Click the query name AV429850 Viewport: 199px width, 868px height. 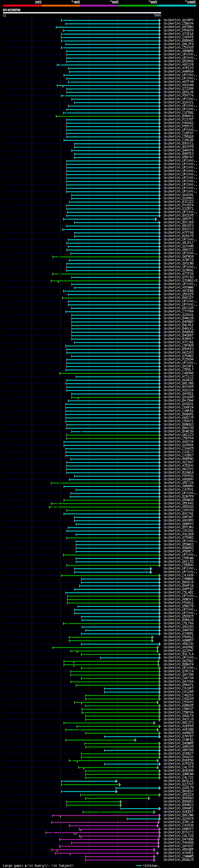[x=12, y=10]
